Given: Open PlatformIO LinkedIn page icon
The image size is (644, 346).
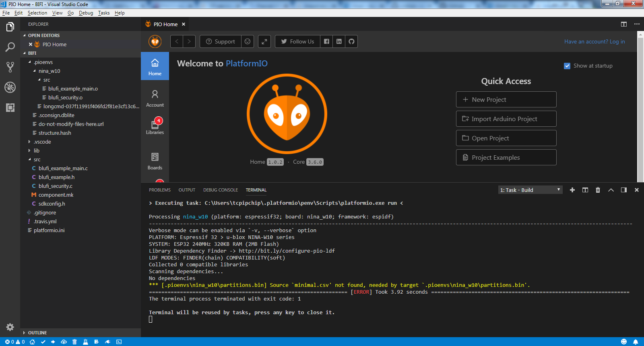Looking at the screenshot, I should pyautogui.click(x=339, y=41).
